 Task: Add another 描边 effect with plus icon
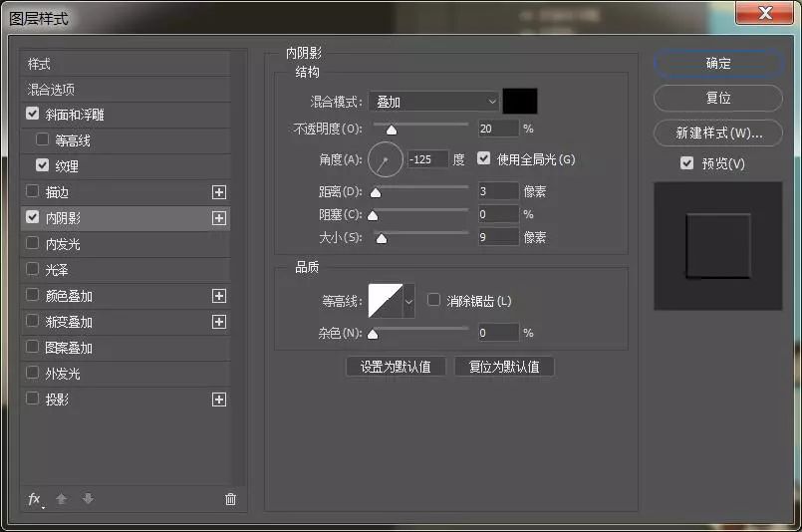219,192
